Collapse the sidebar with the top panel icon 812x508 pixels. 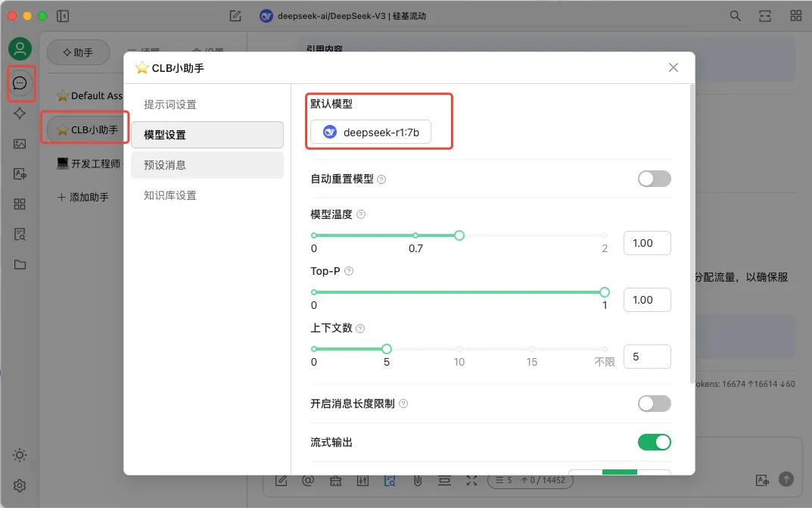tap(63, 16)
